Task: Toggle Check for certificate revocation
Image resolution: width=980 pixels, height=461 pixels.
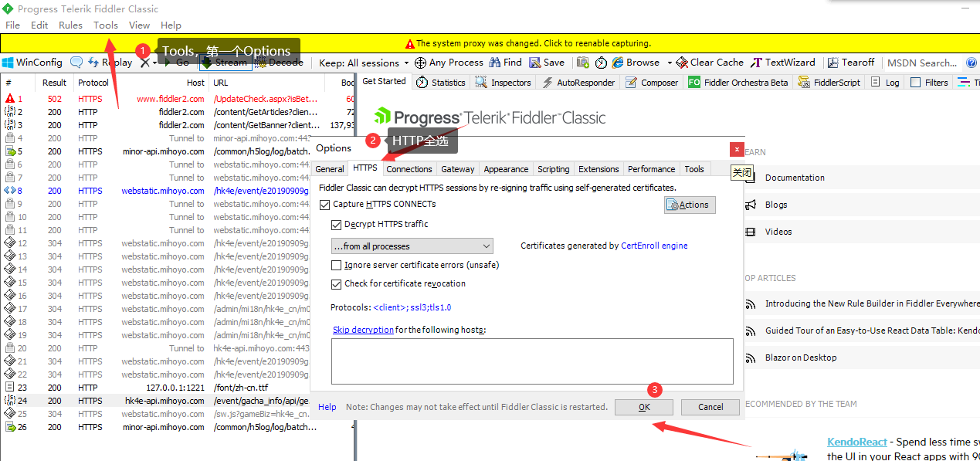Action: (x=336, y=284)
